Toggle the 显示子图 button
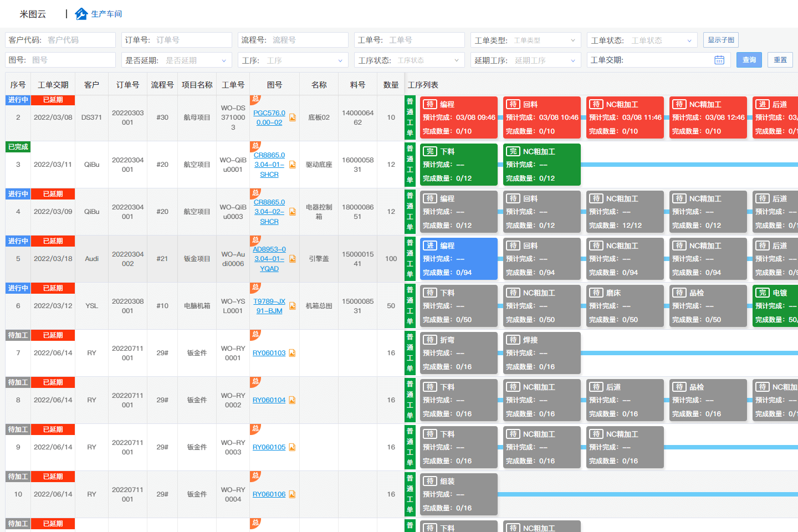Screen dimensions: 798x532 coord(720,40)
